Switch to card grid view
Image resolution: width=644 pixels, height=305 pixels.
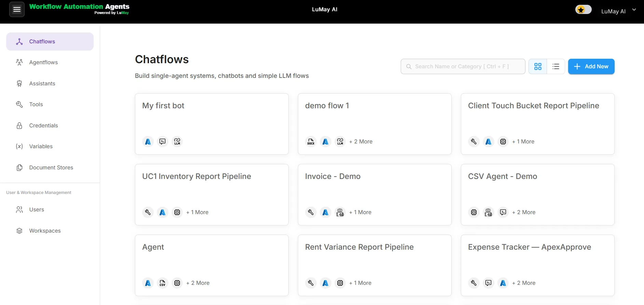coord(538,66)
